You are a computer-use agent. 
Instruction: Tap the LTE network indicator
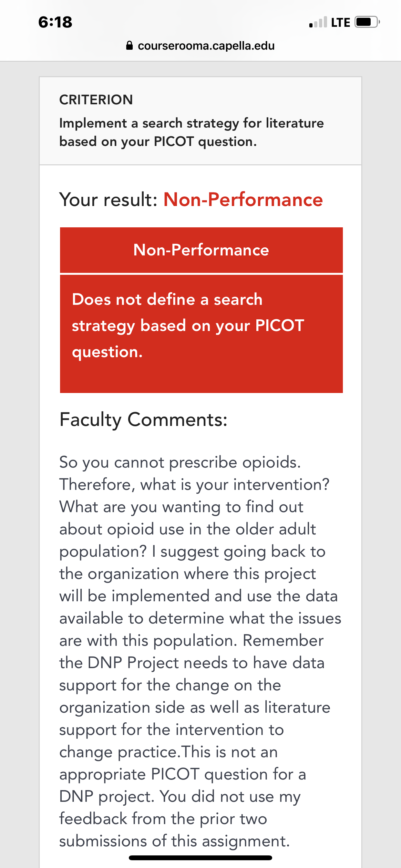coord(341,23)
